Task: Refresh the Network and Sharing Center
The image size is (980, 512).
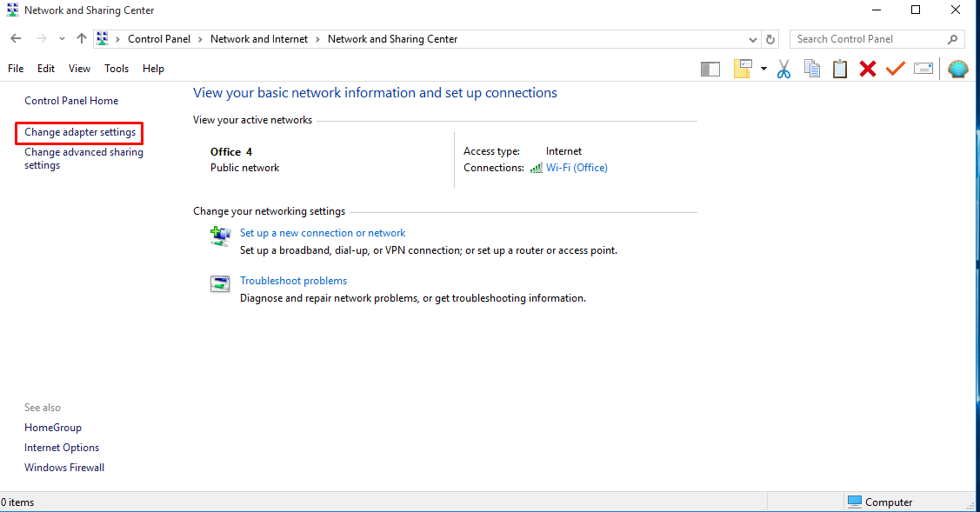Action: tap(770, 39)
